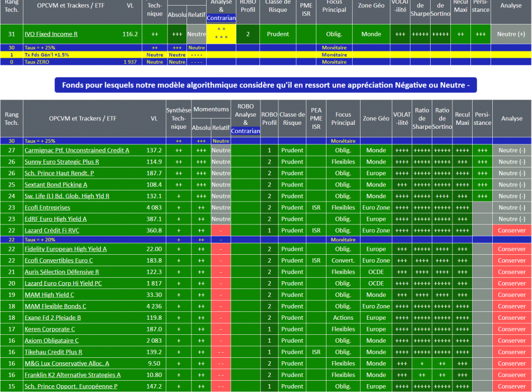
Task: Click the blue banner about Négative ou Neutre funds
Action: click(265, 85)
